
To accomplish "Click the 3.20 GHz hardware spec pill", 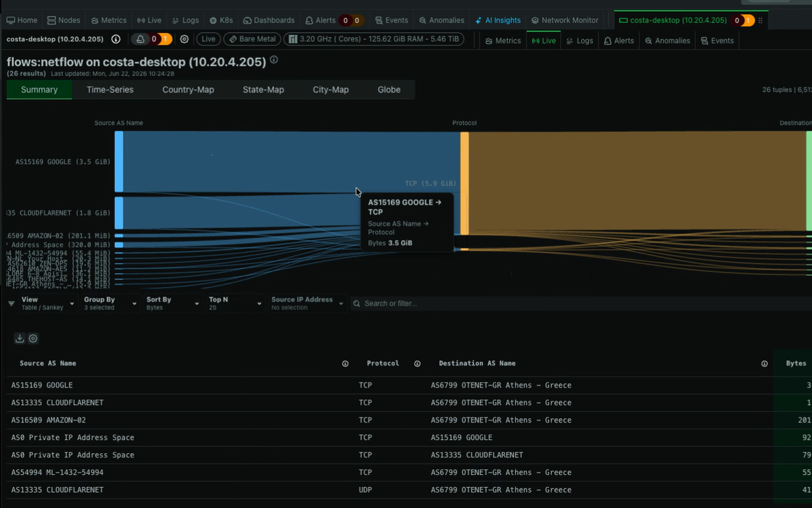I will tap(374, 39).
